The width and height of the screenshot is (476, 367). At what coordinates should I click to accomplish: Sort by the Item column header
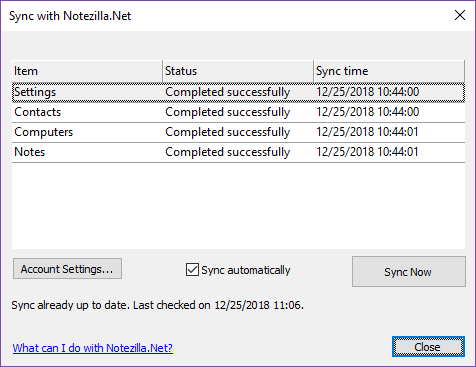coord(87,71)
